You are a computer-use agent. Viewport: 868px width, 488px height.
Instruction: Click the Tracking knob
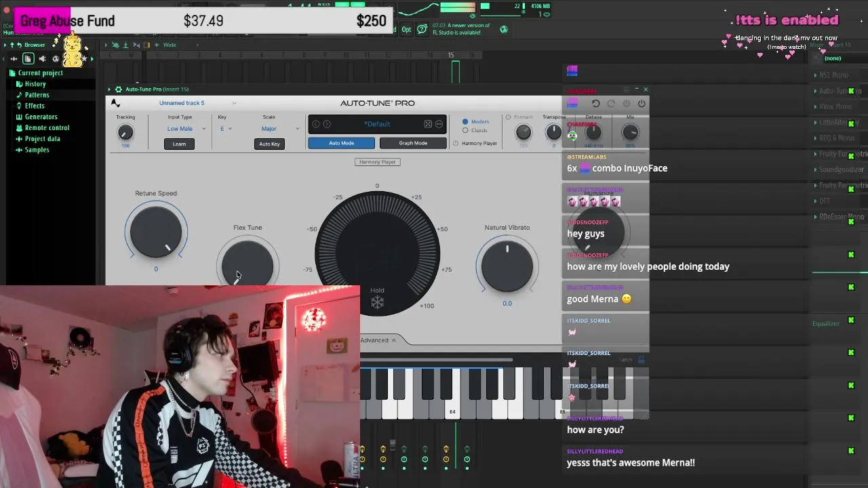tap(125, 132)
